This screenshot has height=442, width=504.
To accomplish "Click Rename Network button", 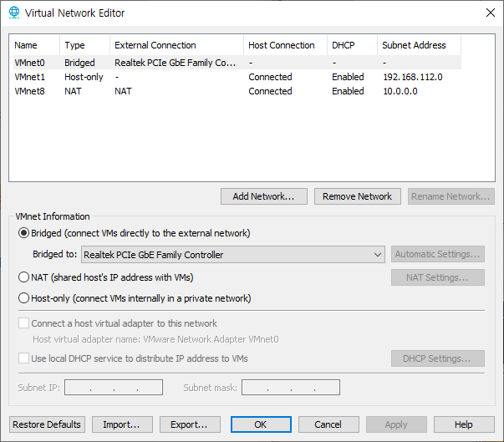I will pos(451,196).
